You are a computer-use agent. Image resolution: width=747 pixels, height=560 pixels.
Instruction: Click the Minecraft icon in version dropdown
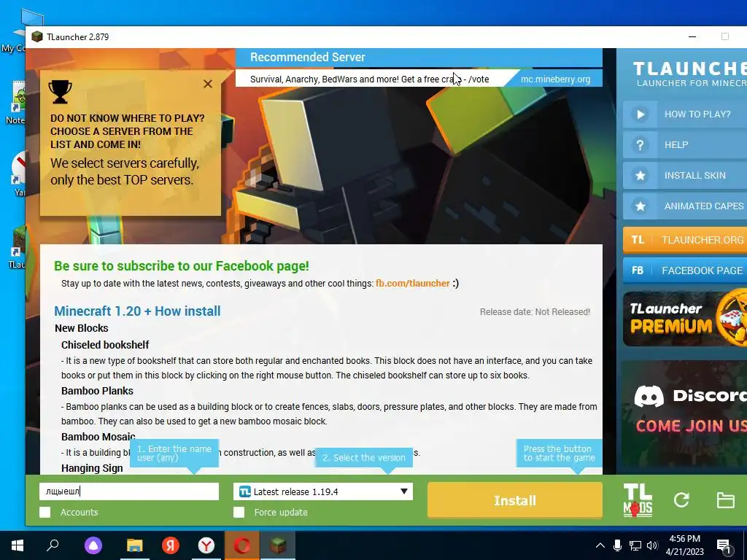coord(245,491)
